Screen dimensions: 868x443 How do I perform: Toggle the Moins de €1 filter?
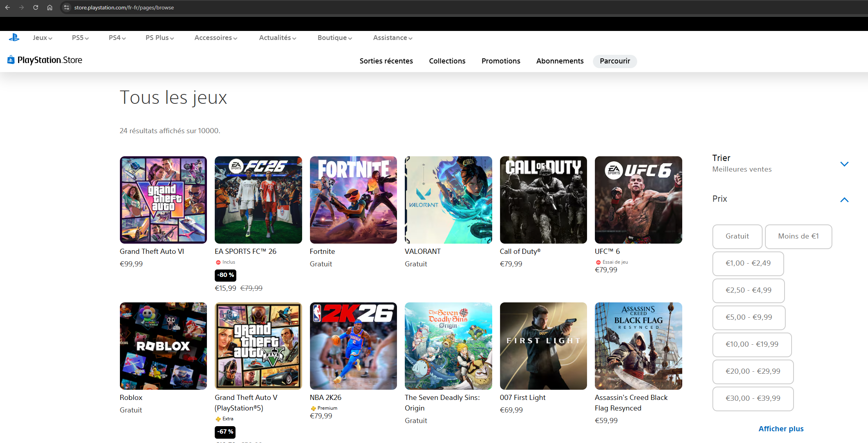point(798,236)
